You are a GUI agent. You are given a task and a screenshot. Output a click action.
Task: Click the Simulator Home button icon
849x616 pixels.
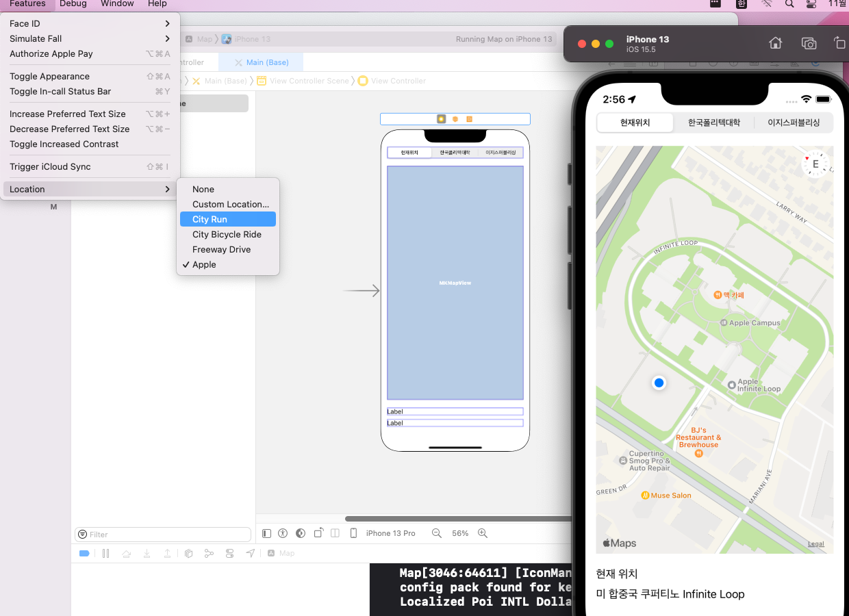[x=775, y=43]
